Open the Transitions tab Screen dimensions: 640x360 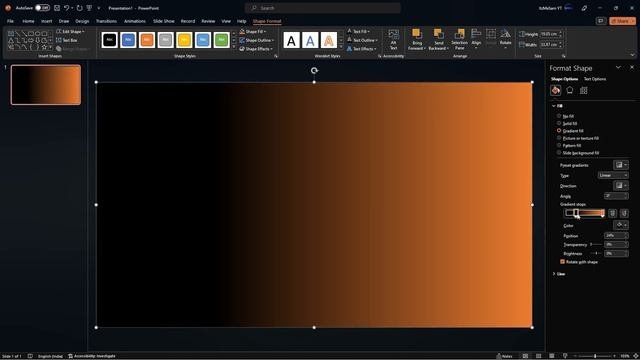coord(106,21)
